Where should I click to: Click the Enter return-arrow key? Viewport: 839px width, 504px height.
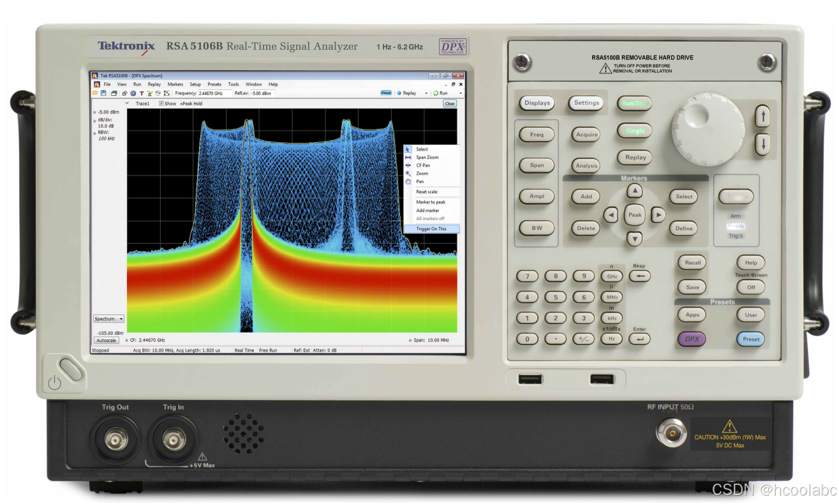pos(639,339)
